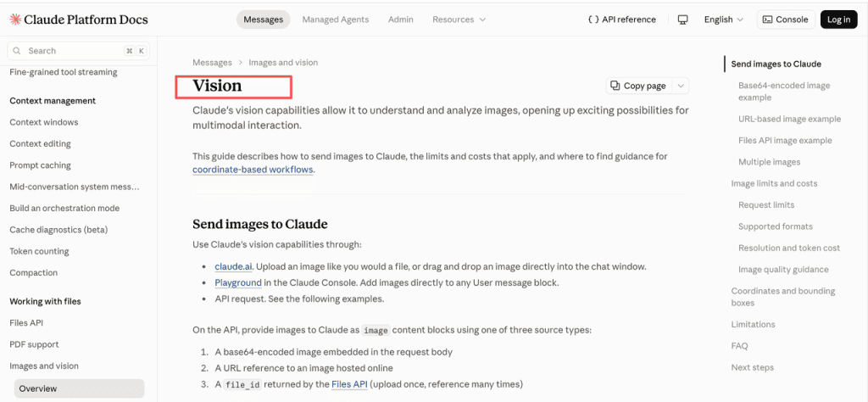The image size is (868, 402).
Task: Open Fine-grained tool streaming in sidebar
Action: tap(63, 72)
